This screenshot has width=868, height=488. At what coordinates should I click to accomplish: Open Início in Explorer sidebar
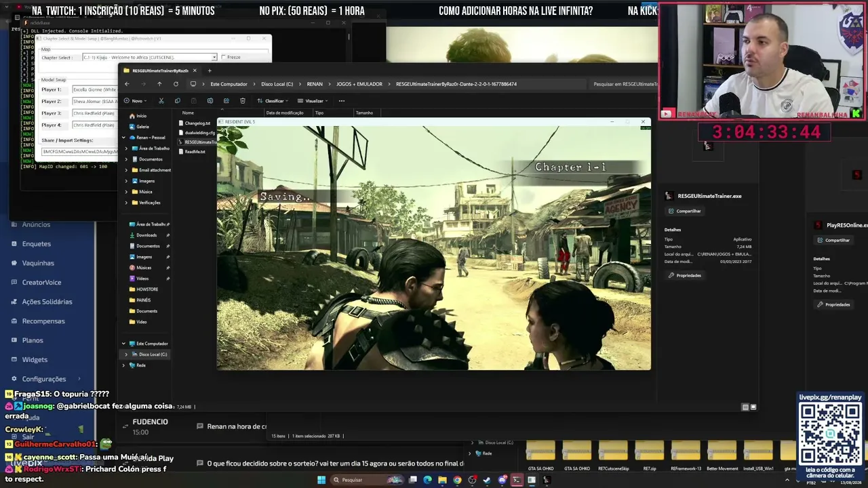[138, 116]
